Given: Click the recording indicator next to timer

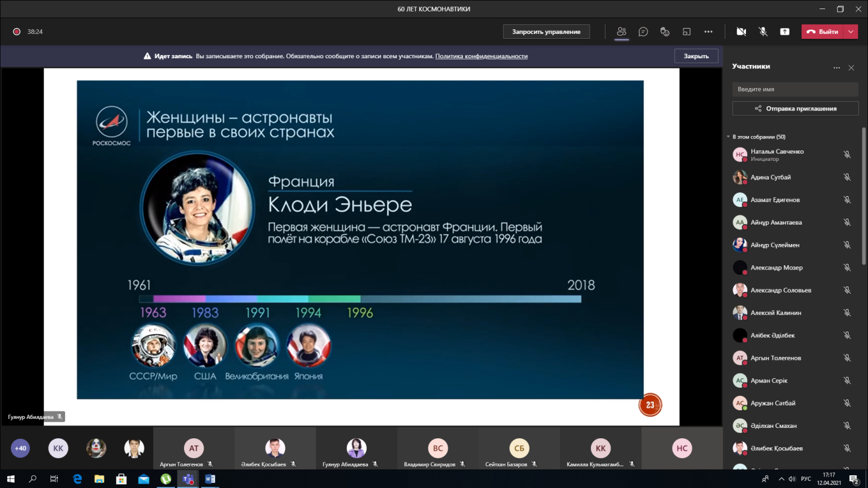Looking at the screenshot, I should [17, 32].
